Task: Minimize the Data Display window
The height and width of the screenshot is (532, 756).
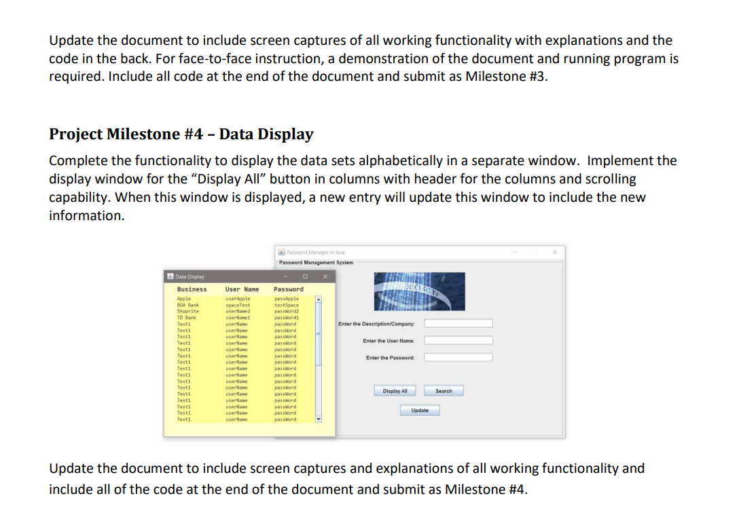Action: [285, 277]
